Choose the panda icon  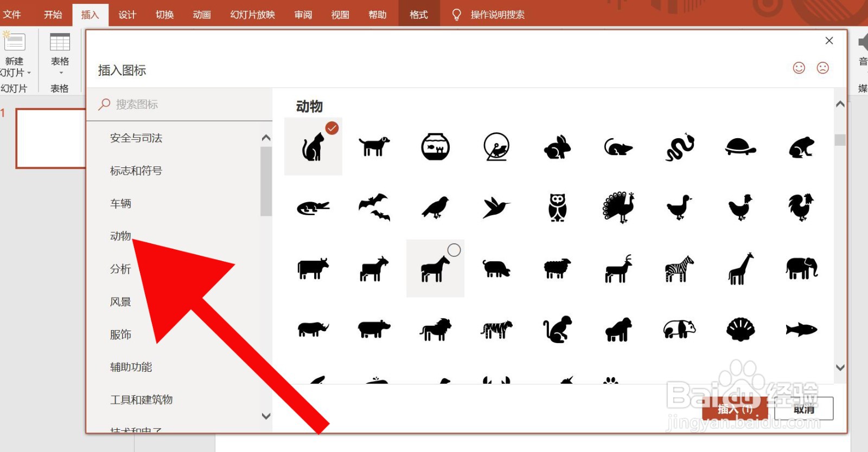679,329
